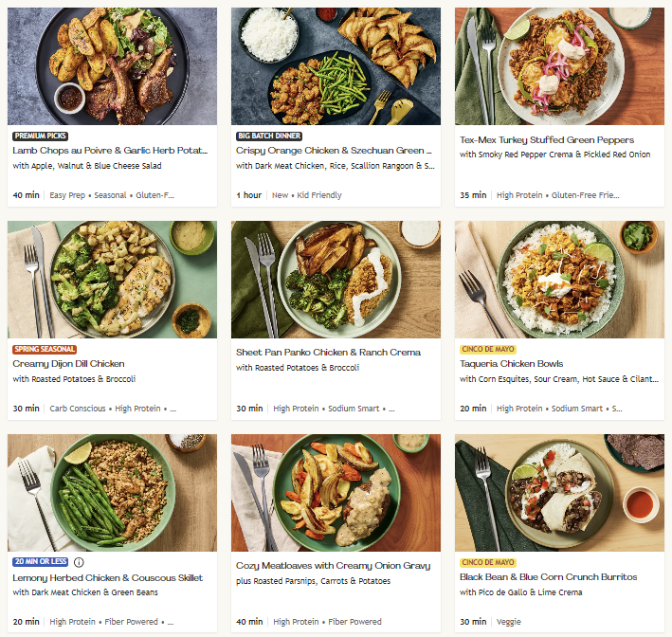The image size is (672, 637).
Task: Open the Crispy Orange Chicken dish image
Action: pyautogui.click(x=336, y=66)
